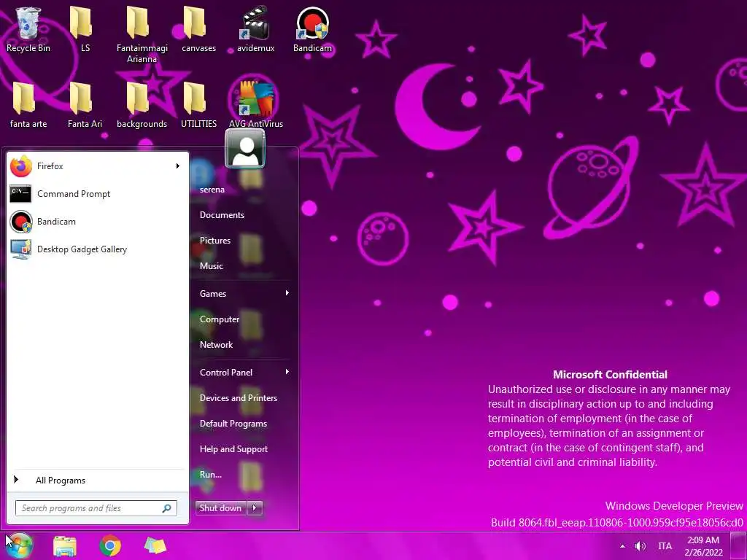Open Music from Start menu
This screenshot has width=747, height=560.
[x=211, y=266]
